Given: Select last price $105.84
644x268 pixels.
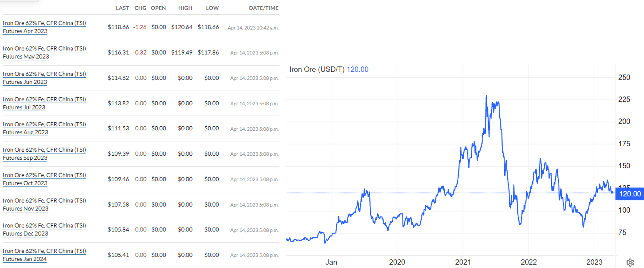Looking at the screenshot, I should tap(118, 229).
